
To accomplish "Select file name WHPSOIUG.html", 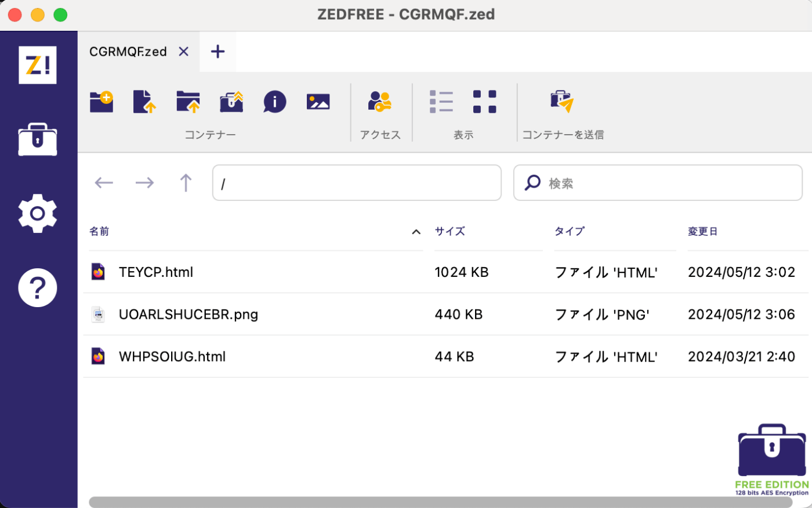I will click(172, 356).
